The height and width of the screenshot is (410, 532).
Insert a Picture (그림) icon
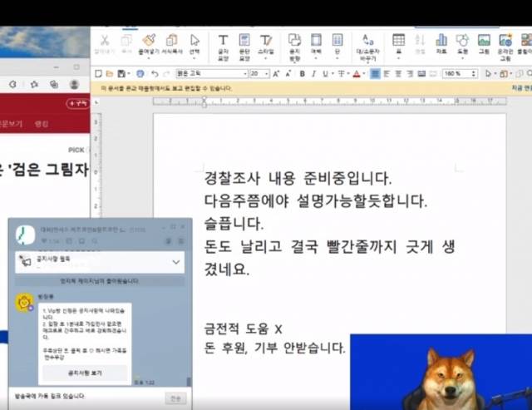(484, 40)
